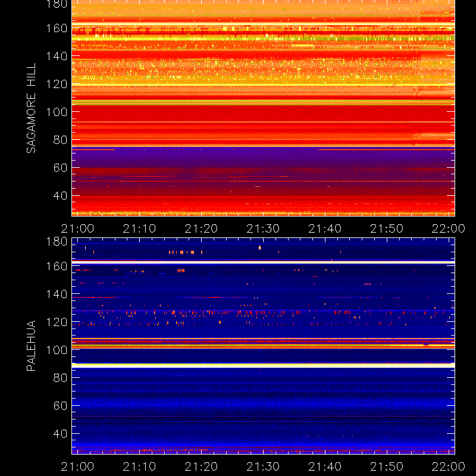Choose Palehua plot's 21:40 time label

pyautogui.click(x=325, y=466)
